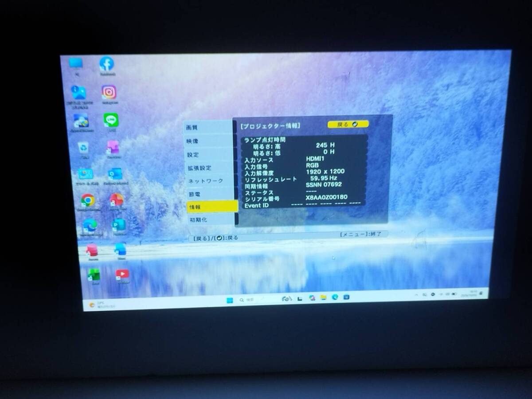Open the red Access desktop shortcut
This screenshot has height=399, width=532.
point(92,250)
